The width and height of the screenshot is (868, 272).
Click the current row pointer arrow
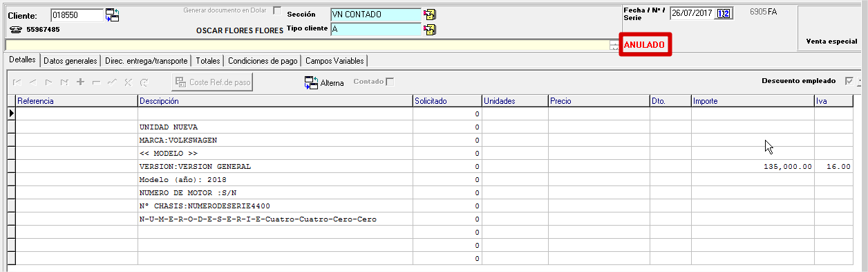pos(11,113)
